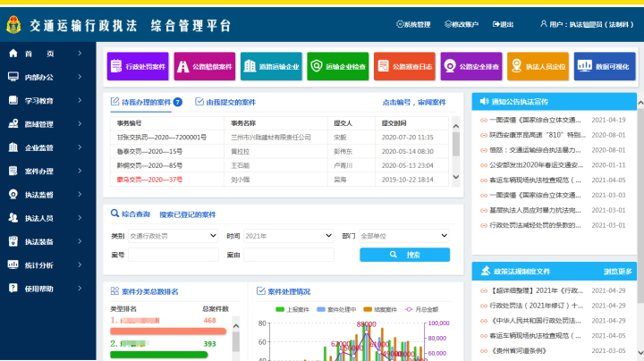Click the question icon for 使用帮助

tap(13, 289)
